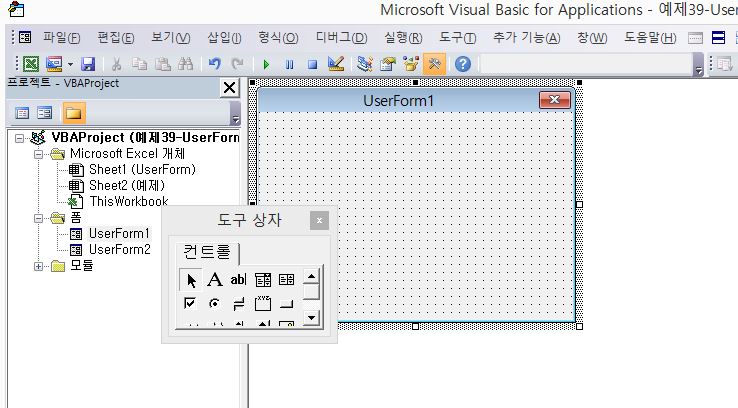Collapse the 폼 folder

pos(39,218)
